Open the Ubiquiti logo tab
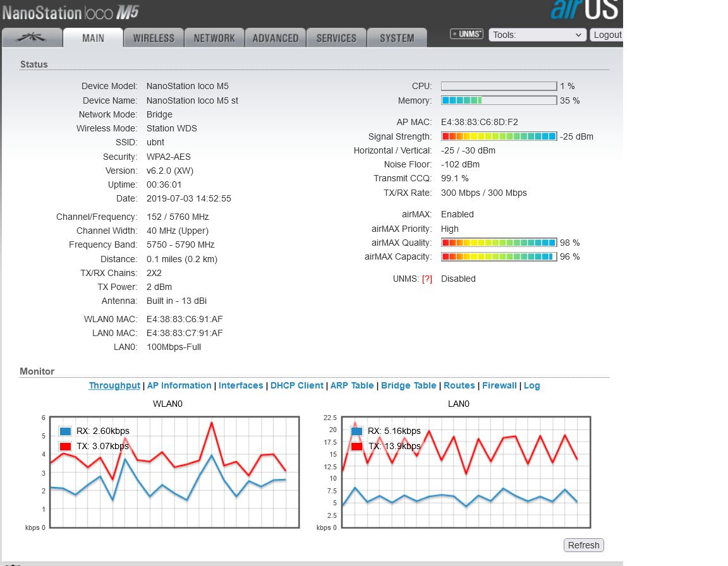 (32, 38)
